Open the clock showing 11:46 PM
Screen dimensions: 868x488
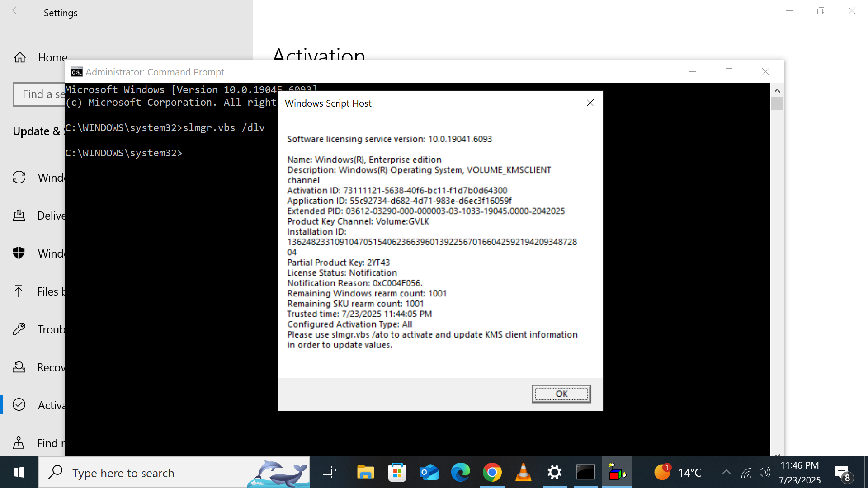(x=800, y=473)
